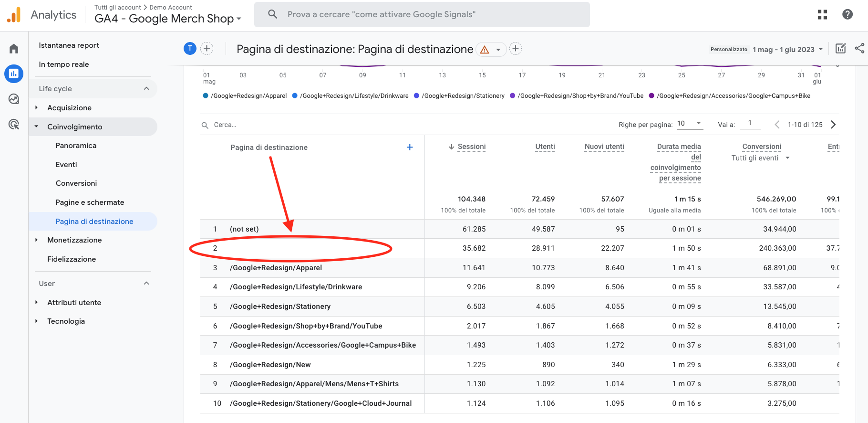The width and height of the screenshot is (868, 423).
Task: Open the Explore icon in left rail
Action: 14,99
